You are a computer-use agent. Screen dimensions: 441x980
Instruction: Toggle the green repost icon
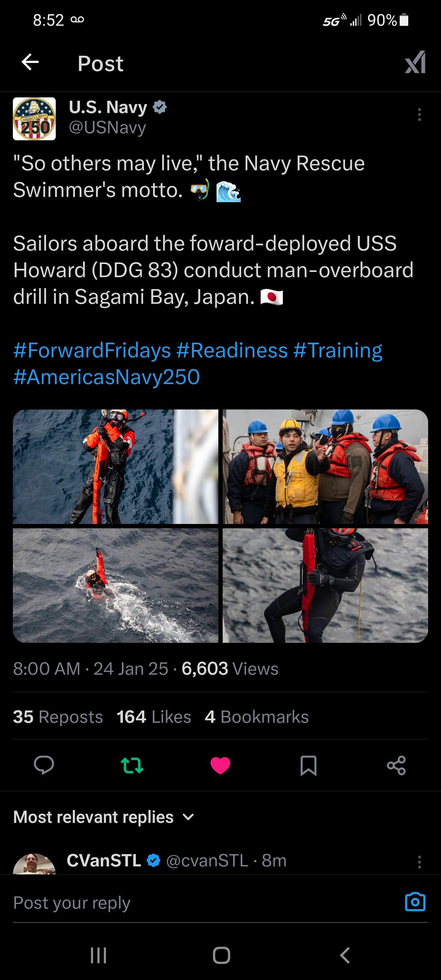pos(132,765)
